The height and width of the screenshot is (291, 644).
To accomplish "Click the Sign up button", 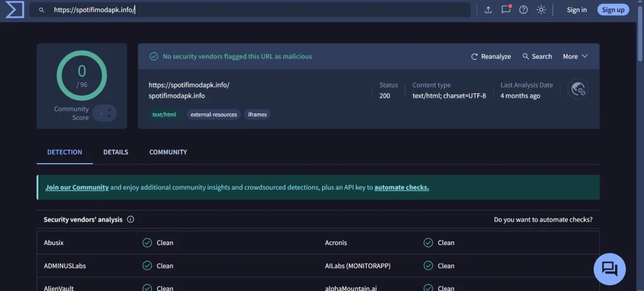I will [x=613, y=10].
